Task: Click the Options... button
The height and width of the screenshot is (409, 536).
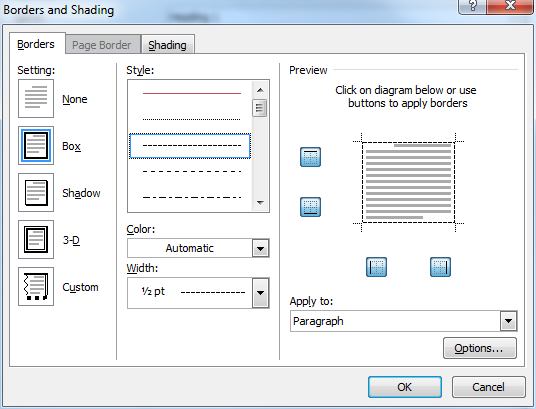Action: (480, 348)
